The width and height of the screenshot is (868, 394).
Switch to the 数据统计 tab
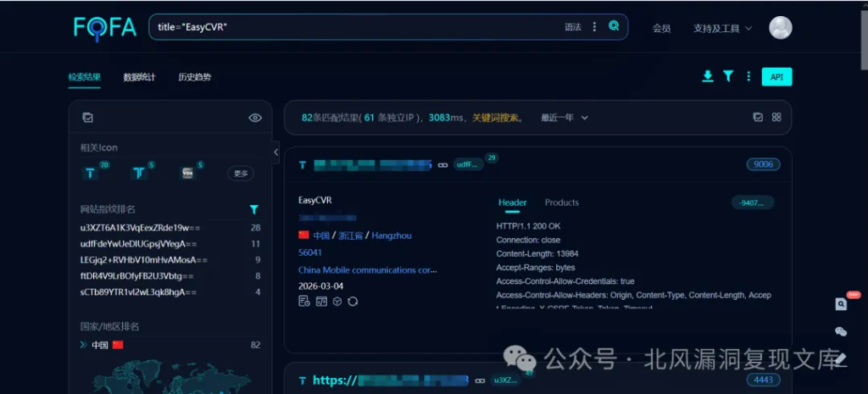pos(139,77)
